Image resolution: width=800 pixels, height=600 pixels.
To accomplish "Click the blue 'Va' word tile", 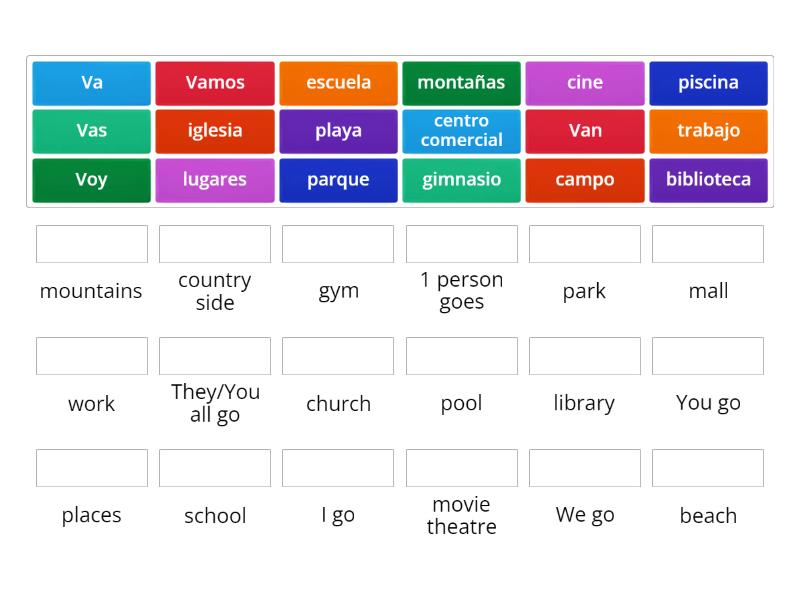I will [91, 83].
